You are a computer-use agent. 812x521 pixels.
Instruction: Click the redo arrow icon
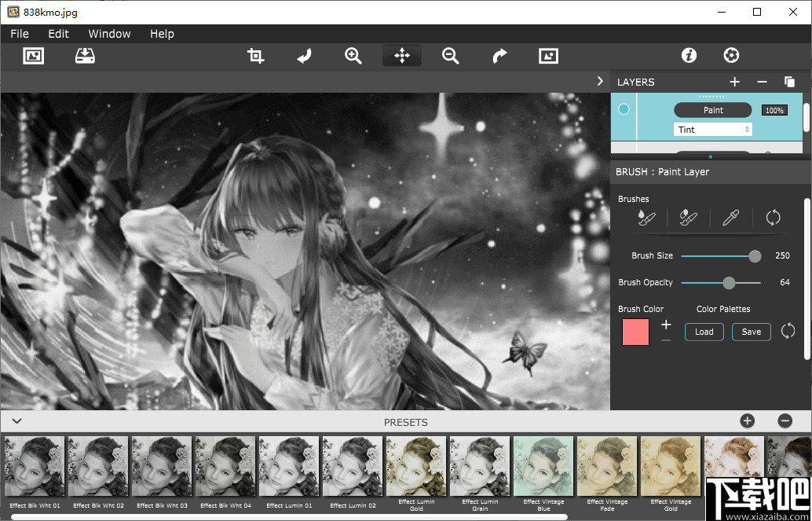click(499, 56)
